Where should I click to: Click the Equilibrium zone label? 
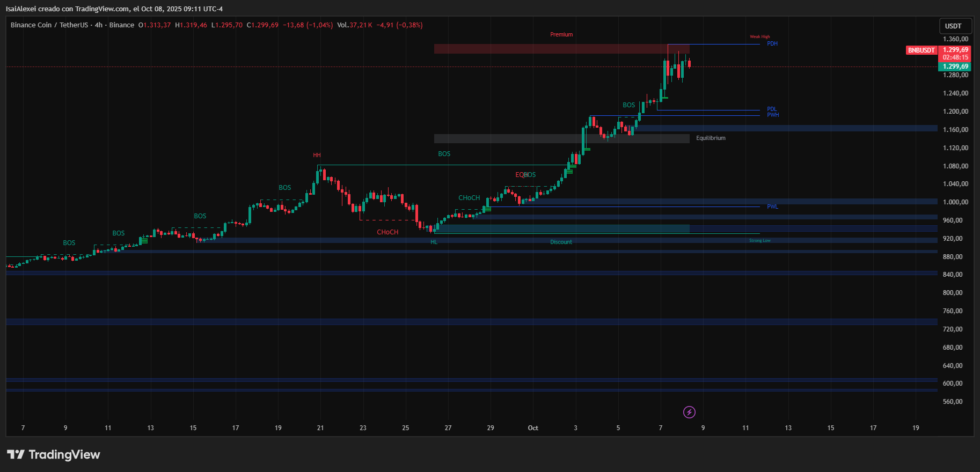point(711,138)
